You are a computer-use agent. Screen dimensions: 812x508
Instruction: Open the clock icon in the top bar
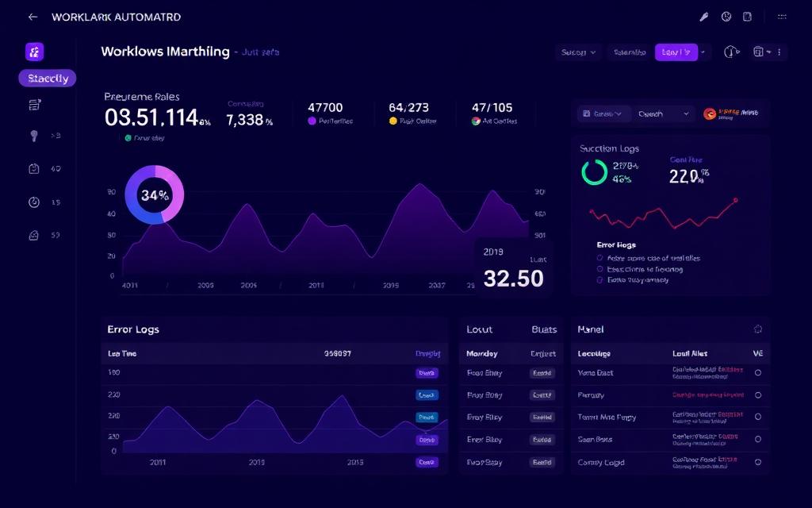[726, 17]
